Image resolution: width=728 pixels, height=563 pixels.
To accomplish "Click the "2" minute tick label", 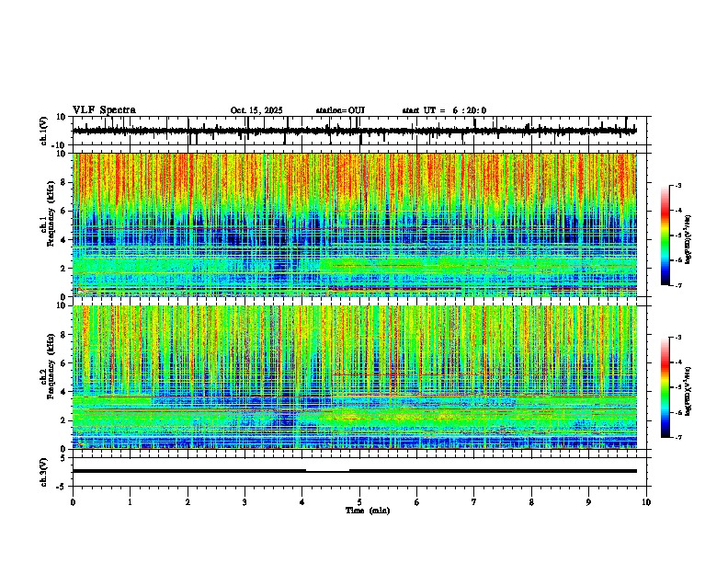I will (x=188, y=502).
